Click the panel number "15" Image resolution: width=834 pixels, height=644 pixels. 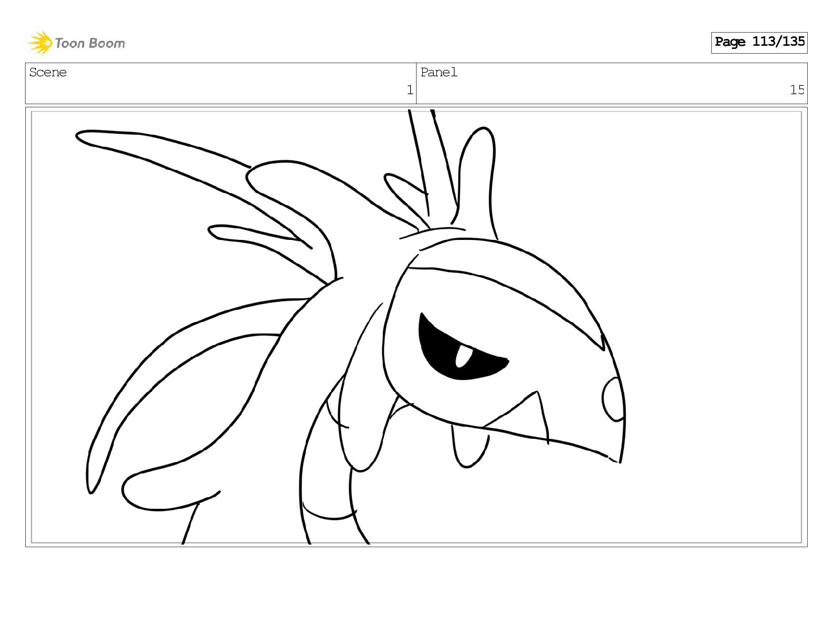point(797,90)
